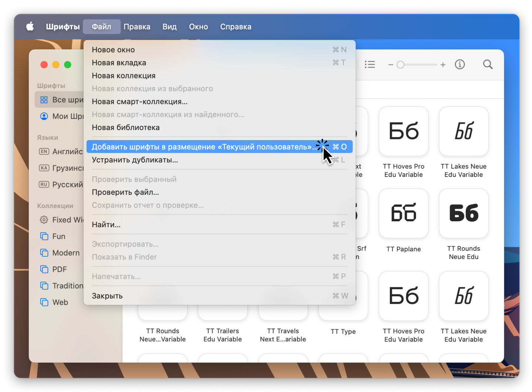
Task: Click the yellow minimize window button
Action: pos(56,65)
